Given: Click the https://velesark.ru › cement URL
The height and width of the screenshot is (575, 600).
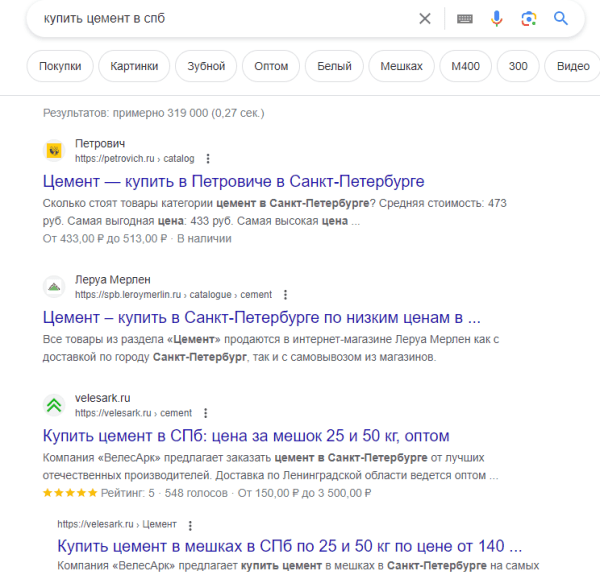Looking at the screenshot, I should coord(133,413).
